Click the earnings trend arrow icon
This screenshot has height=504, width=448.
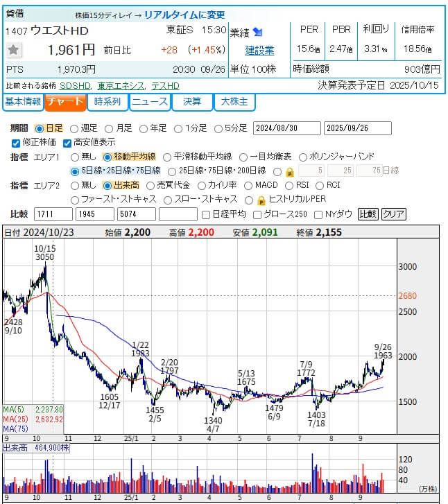257,32
